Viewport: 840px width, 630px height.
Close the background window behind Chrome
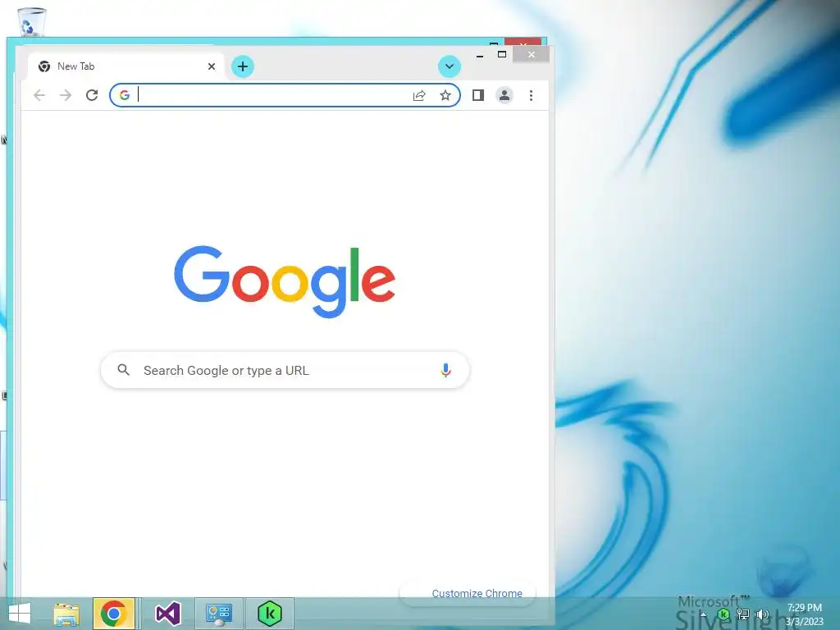pyautogui.click(x=523, y=43)
